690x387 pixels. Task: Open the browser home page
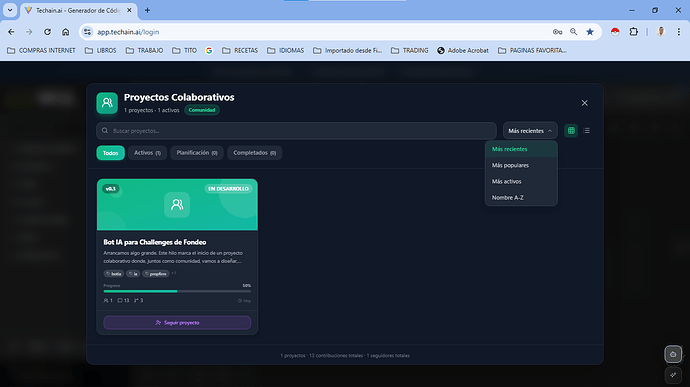click(66, 32)
